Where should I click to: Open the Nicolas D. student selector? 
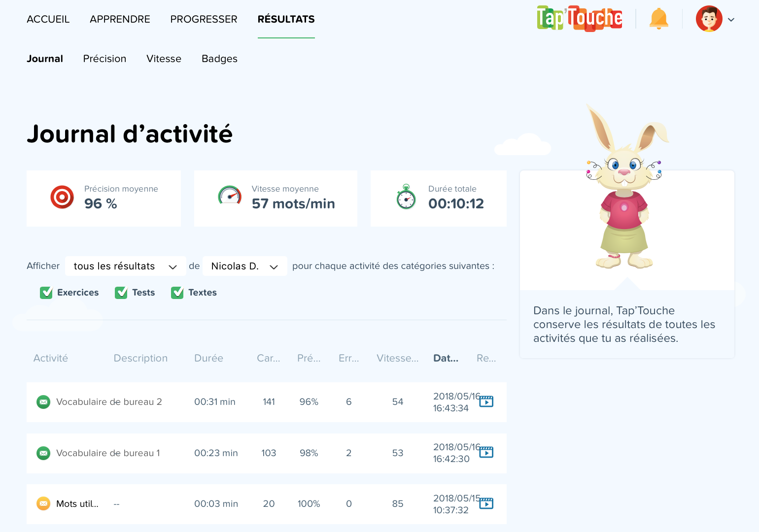point(244,266)
